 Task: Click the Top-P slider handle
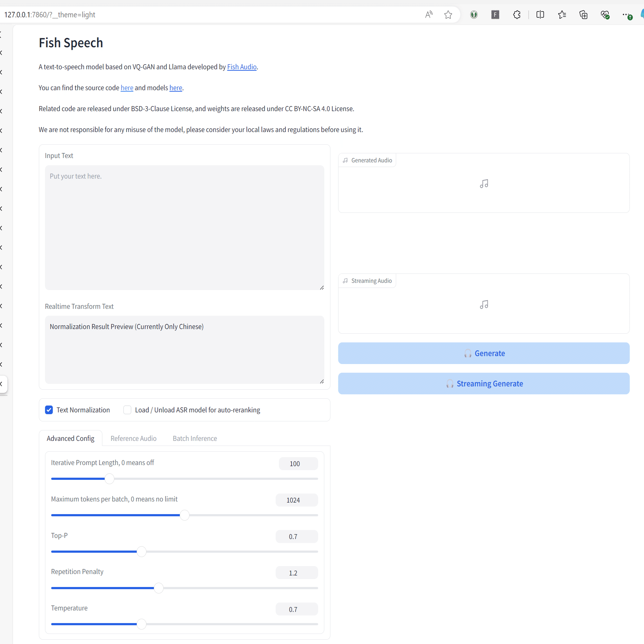(x=141, y=552)
